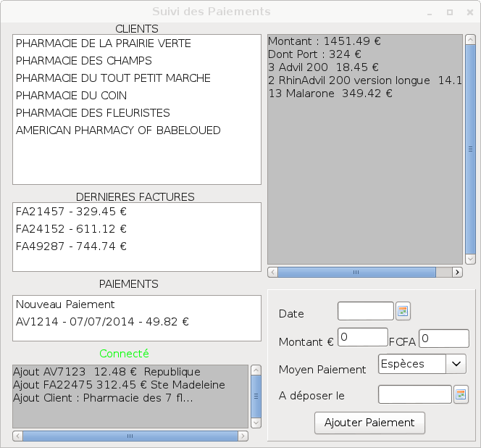Click the Dont Port : 324 € line
Viewport: 481px width, 448px height.
click(x=314, y=54)
